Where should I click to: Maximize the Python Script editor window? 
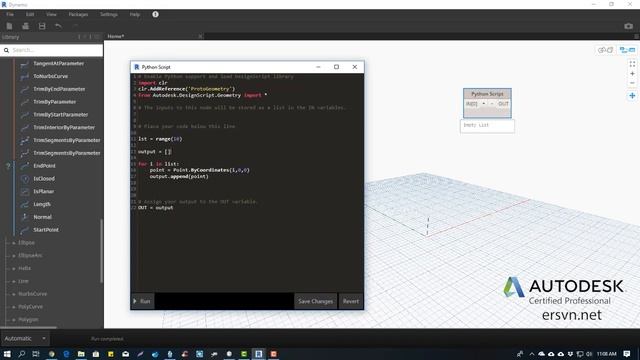336,67
